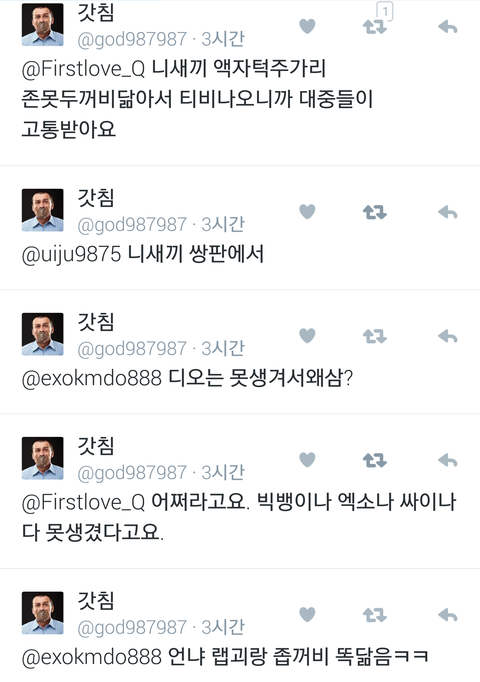This screenshot has height=682, width=480.
Task: Like the first tweet mentioning @Firstlove_Q
Action: [x=307, y=27]
